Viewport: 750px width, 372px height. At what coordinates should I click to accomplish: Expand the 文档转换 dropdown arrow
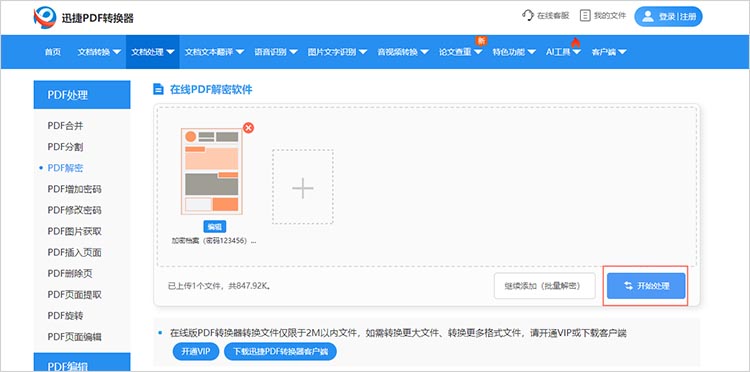(x=116, y=52)
